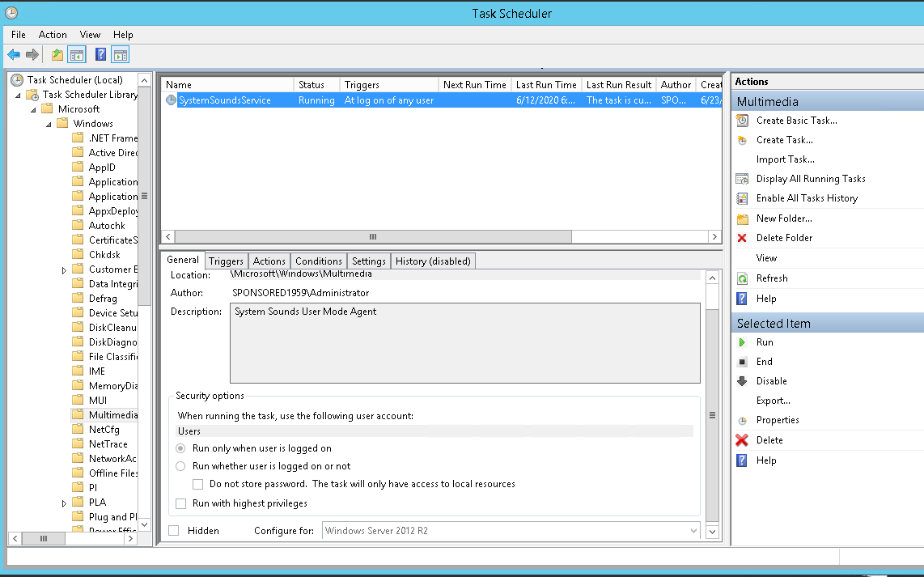This screenshot has width=924, height=577.
Task: Click the Refresh icon in Actions
Action: click(742, 278)
